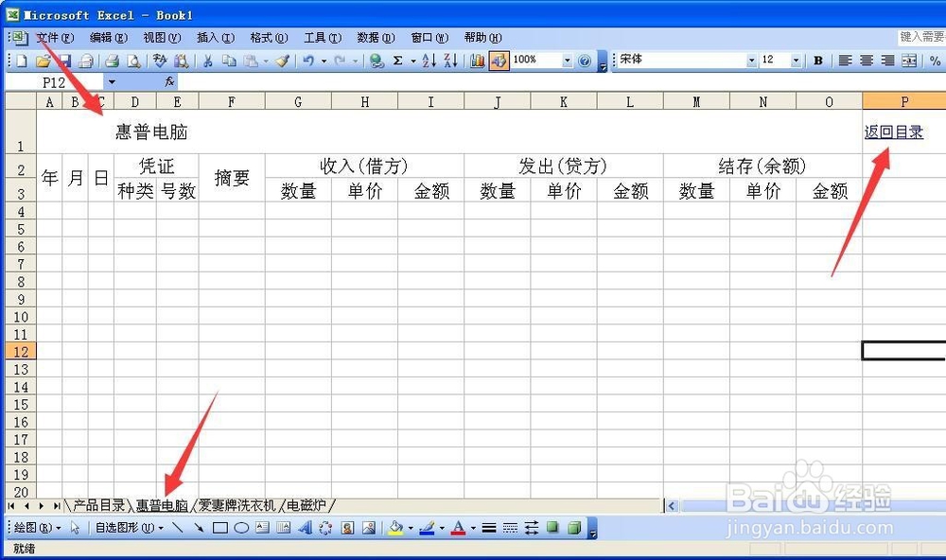Switch to 产品目录 sheet tab
The width and height of the screenshot is (946, 560).
99,505
